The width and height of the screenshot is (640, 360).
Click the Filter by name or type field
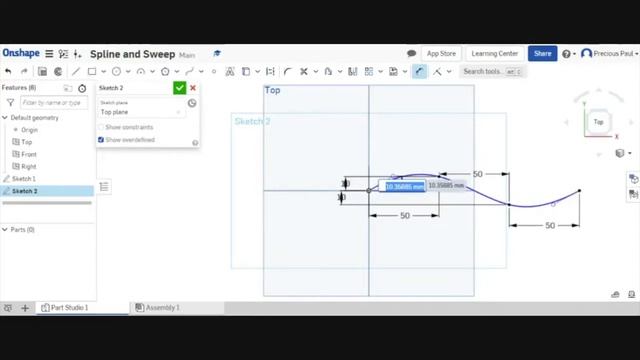54,102
